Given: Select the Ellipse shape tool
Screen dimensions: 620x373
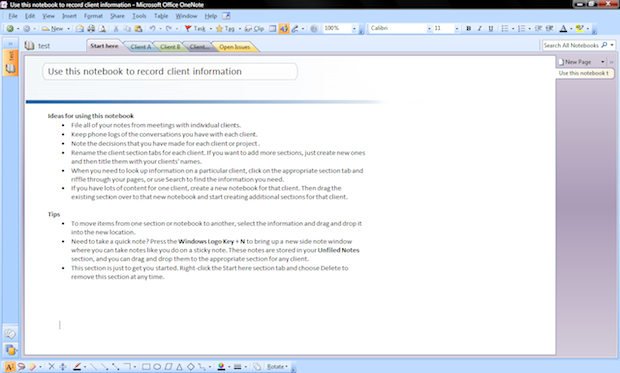Looking at the screenshot, I should (157, 367).
